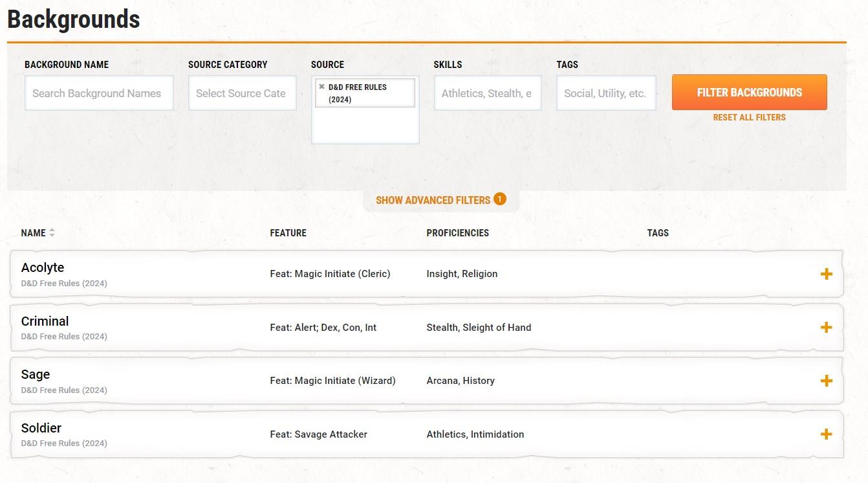Open the Soldier background entry
The height and width of the screenshot is (483, 868).
click(x=41, y=428)
